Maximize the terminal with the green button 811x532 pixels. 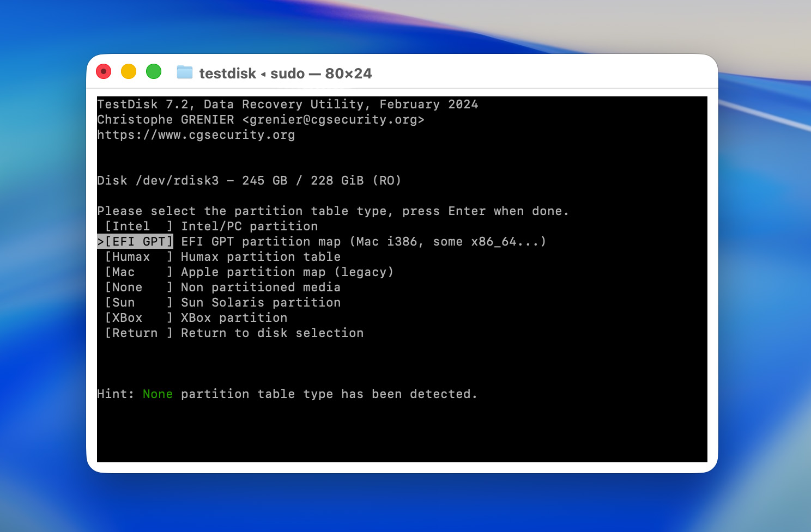pos(154,71)
